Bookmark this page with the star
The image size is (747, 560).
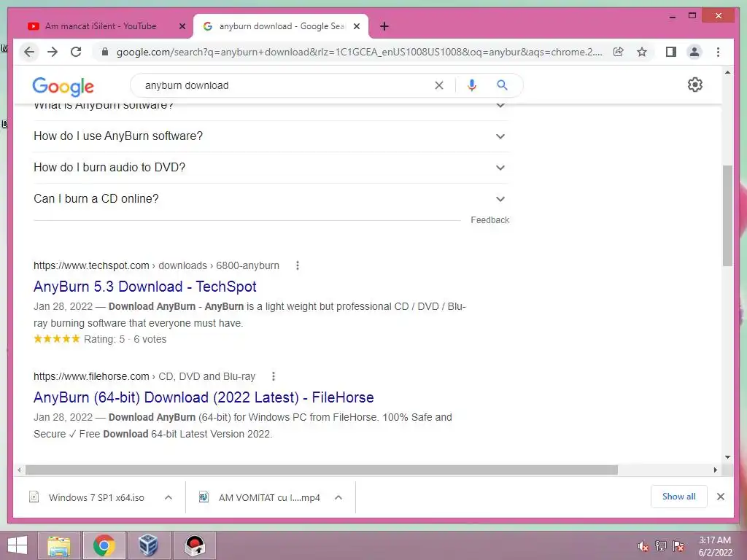tap(642, 52)
